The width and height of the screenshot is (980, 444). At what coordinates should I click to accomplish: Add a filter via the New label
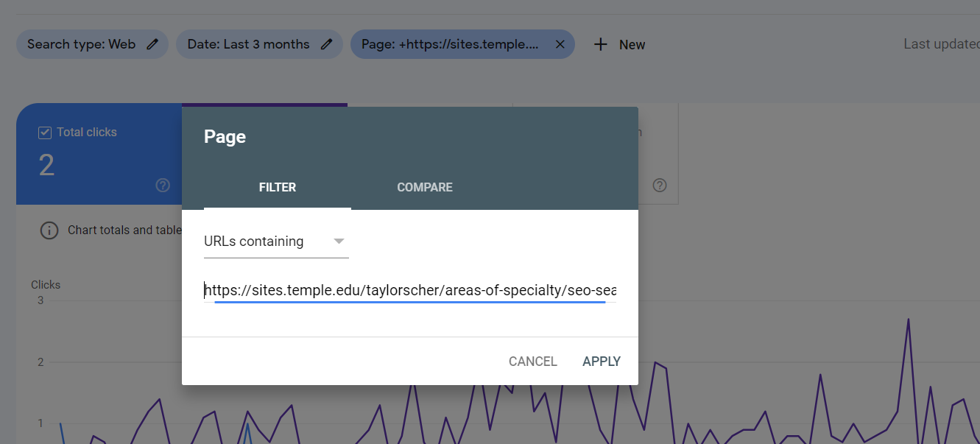click(632, 45)
